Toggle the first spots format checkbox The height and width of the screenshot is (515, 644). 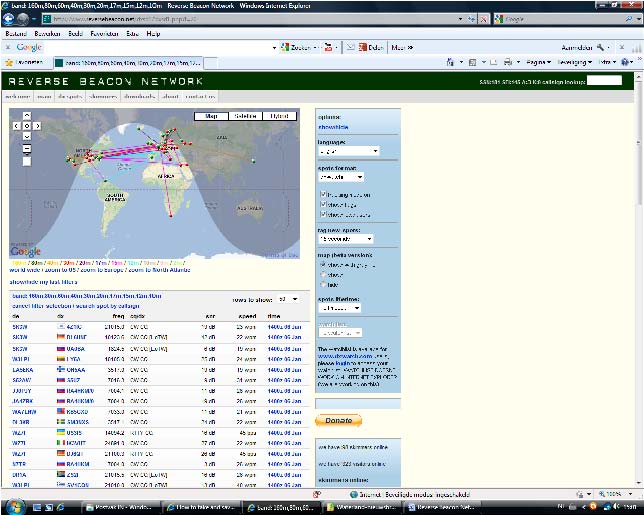pyautogui.click(x=322, y=195)
